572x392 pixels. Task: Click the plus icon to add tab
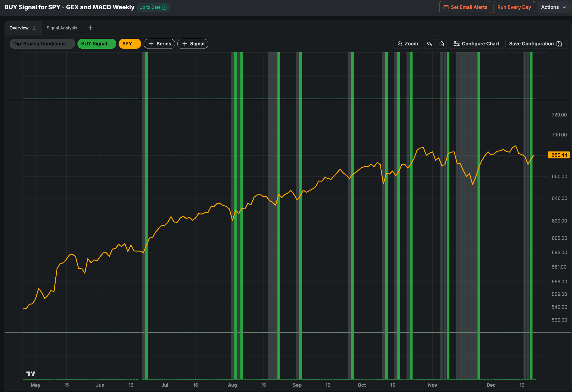[x=90, y=28]
